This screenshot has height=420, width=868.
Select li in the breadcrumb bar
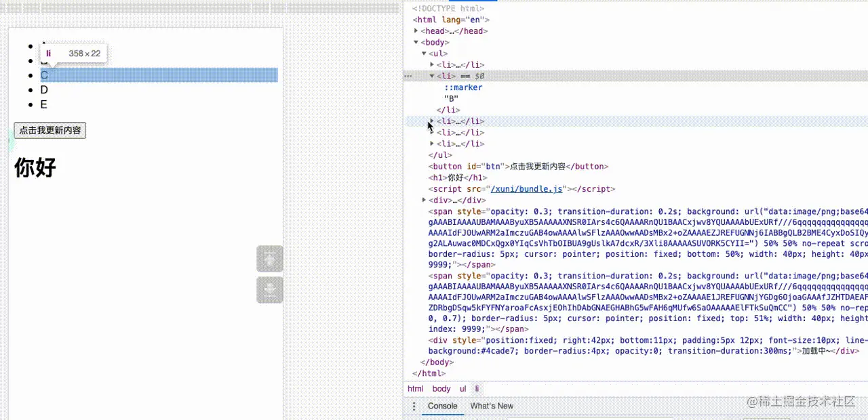pyautogui.click(x=477, y=389)
